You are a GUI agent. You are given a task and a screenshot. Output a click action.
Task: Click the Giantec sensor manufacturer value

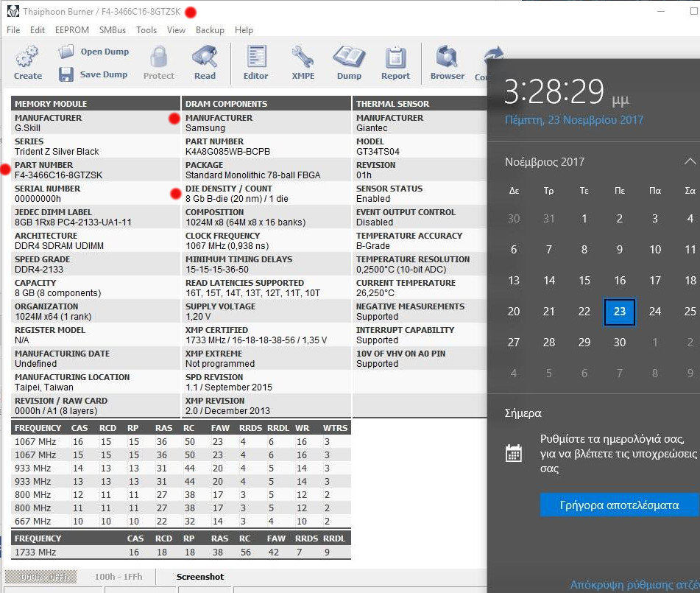pos(372,128)
